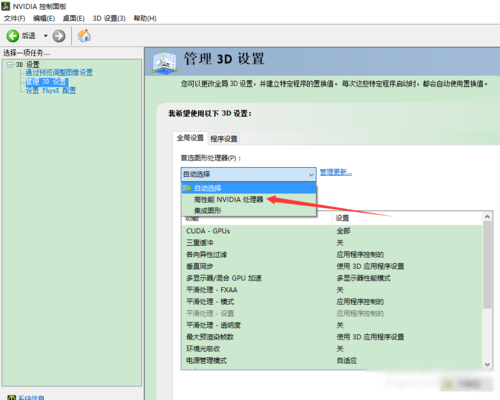Choose 集成图形 option in dropdown
500x400 pixels.
pos(249,210)
